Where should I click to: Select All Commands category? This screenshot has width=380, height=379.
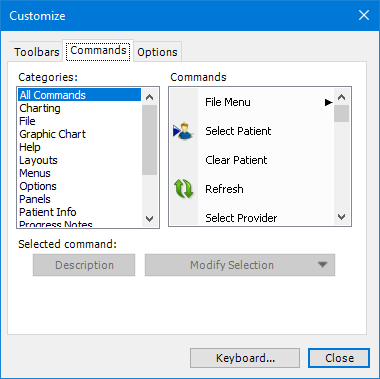tap(80, 95)
